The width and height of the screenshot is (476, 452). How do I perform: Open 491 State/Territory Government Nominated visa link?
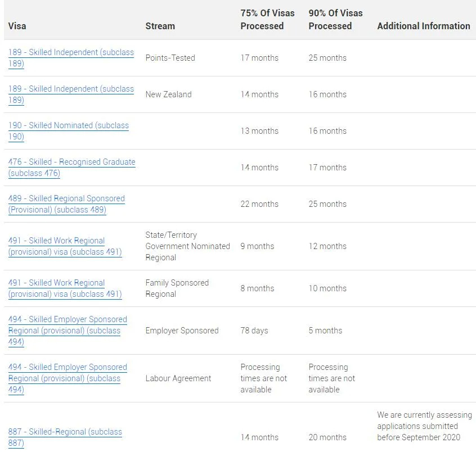pyautogui.click(x=65, y=246)
